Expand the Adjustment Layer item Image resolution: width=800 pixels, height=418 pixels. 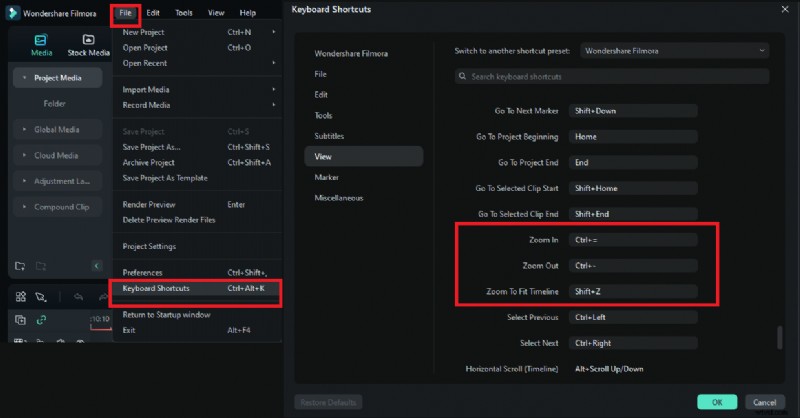(24, 181)
